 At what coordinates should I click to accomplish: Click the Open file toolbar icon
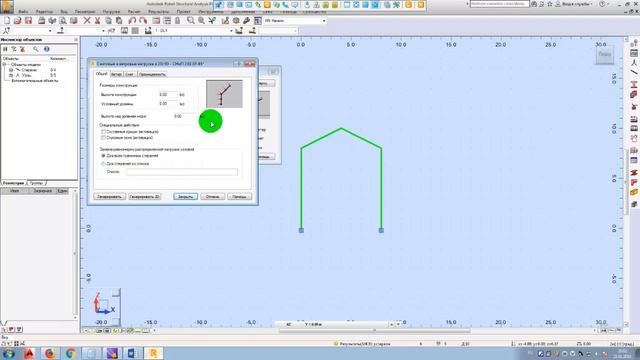(18, 20)
